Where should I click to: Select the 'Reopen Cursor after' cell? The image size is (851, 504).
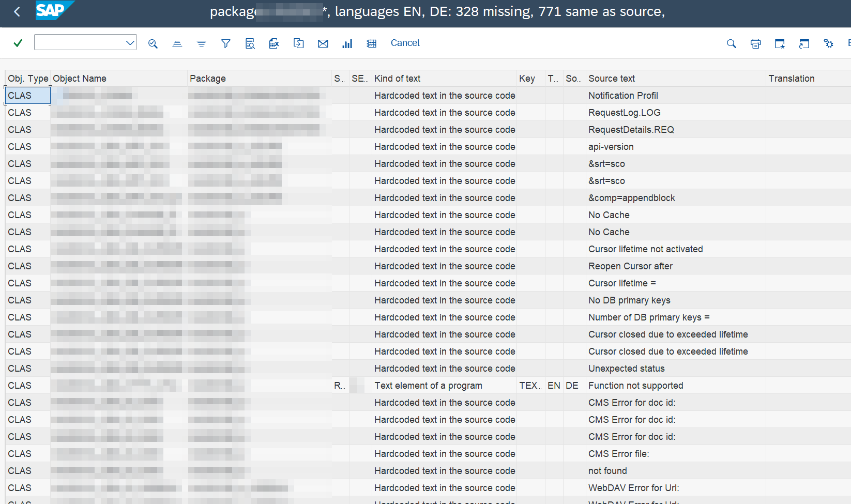[676, 266]
